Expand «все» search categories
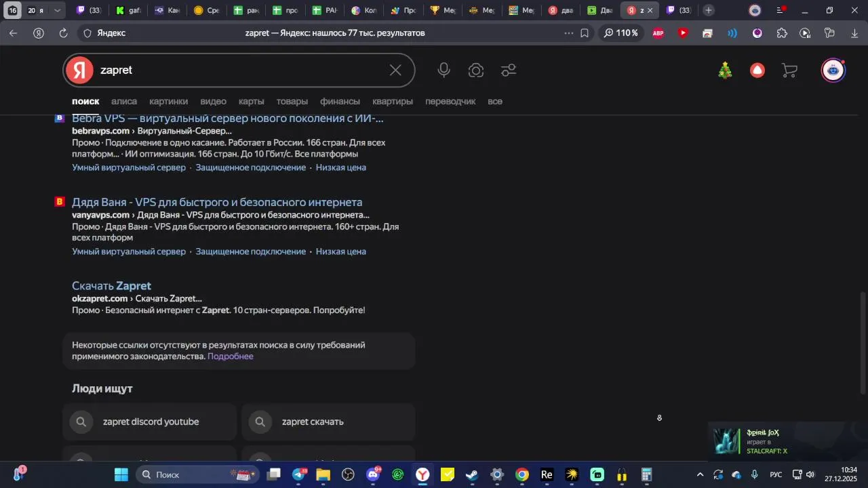 [x=495, y=101]
